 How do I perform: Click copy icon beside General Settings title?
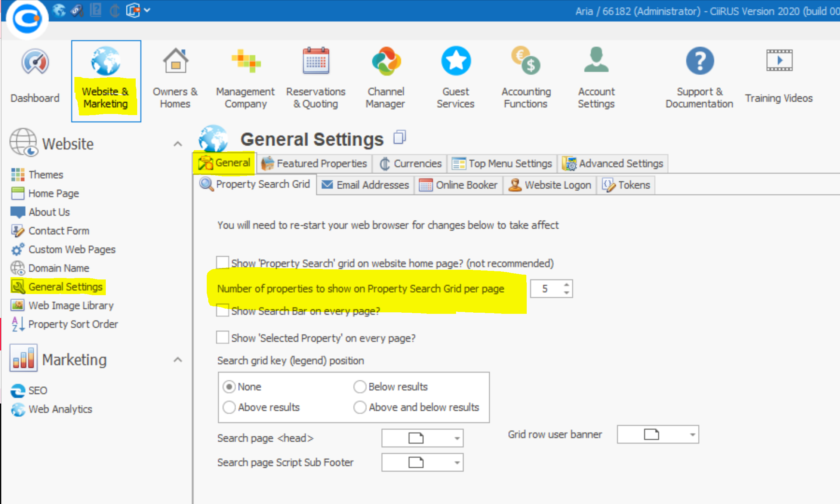[x=399, y=137]
